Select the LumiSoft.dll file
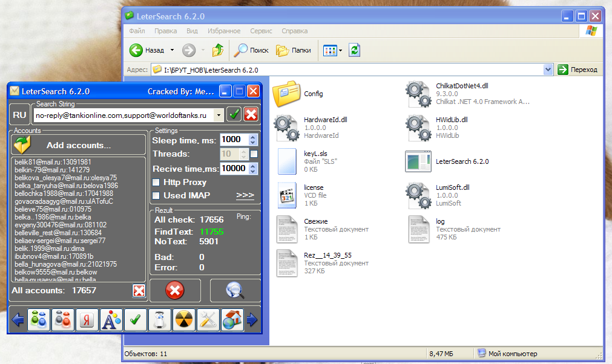 pos(438,195)
